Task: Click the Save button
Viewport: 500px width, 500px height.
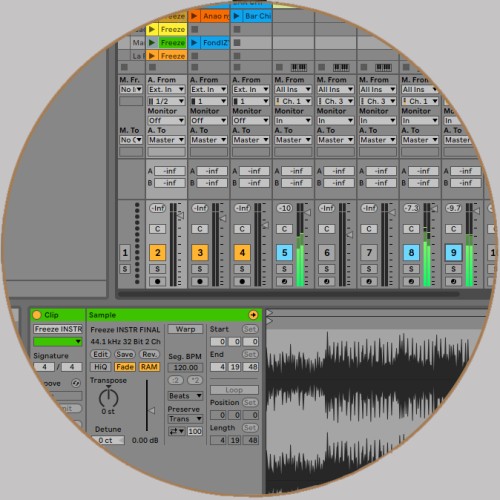Action: pos(125,354)
